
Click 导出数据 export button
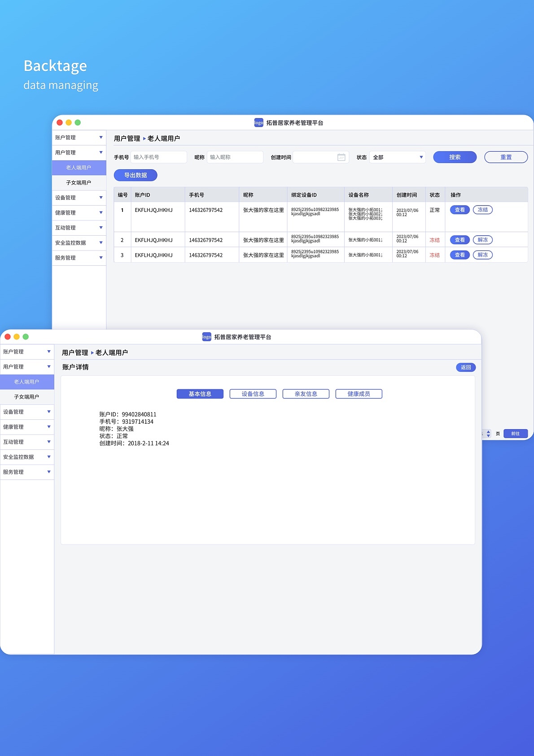click(136, 175)
